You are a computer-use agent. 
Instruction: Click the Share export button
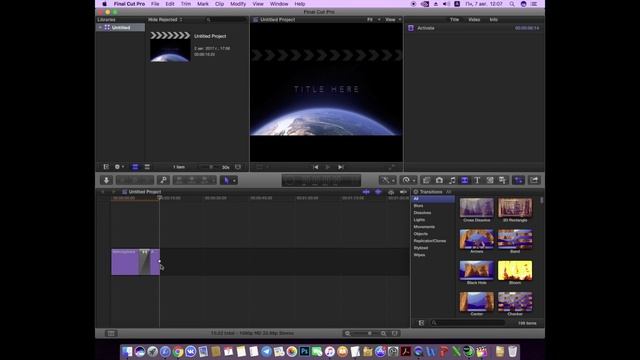click(534, 180)
